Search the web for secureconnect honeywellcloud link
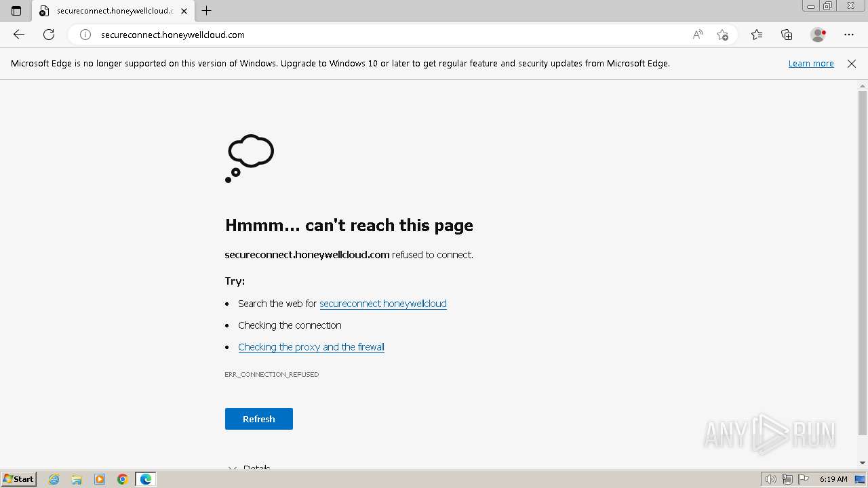868x488 pixels. (x=383, y=304)
